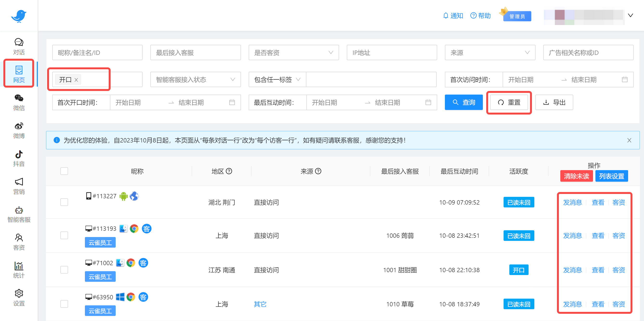
Task: Click the 昵称/备注名/ID input field
Action: [x=97, y=52]
